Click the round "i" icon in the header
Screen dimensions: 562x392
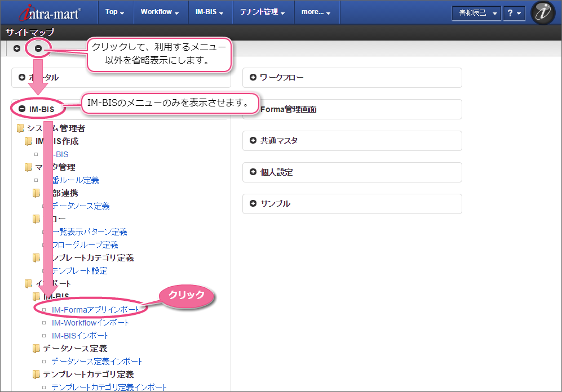pos(543,12)
